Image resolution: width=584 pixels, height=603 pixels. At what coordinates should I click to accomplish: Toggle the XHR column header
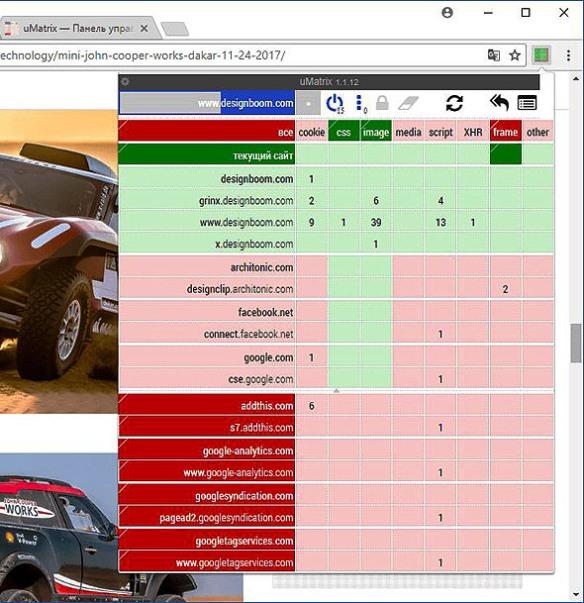pyautogui.click(x=473, y=132)
